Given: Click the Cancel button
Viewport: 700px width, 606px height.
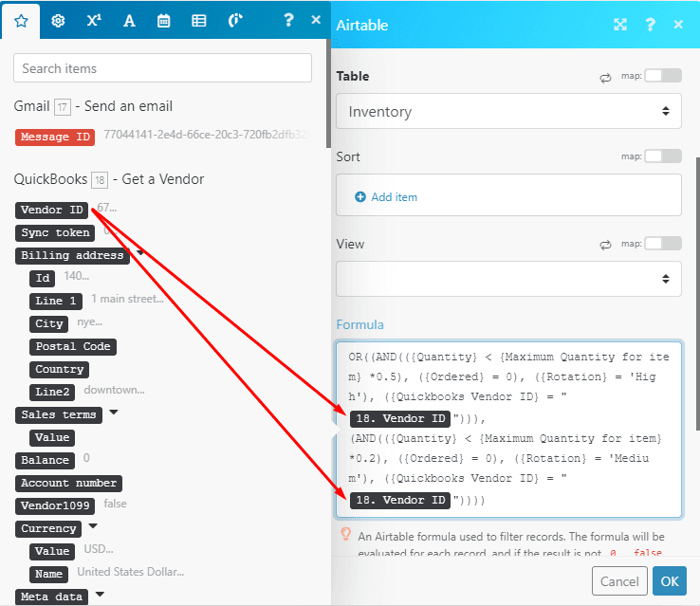Looking at the screenshot, I should (619, 580).
